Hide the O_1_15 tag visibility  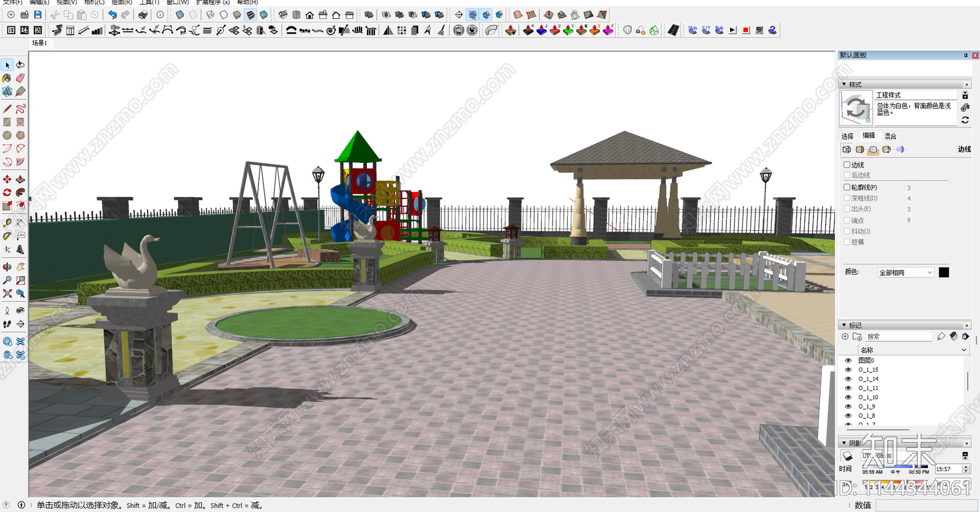click(848, 370)
